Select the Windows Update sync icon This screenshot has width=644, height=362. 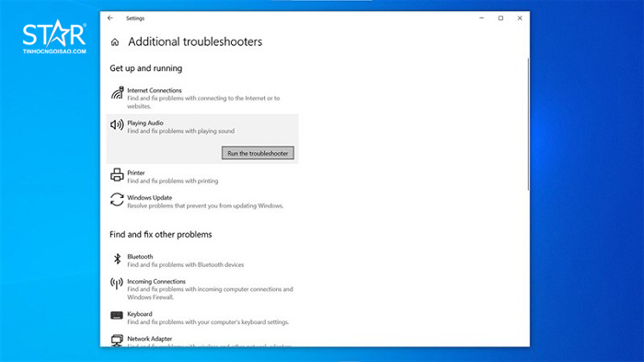[117, 200]
